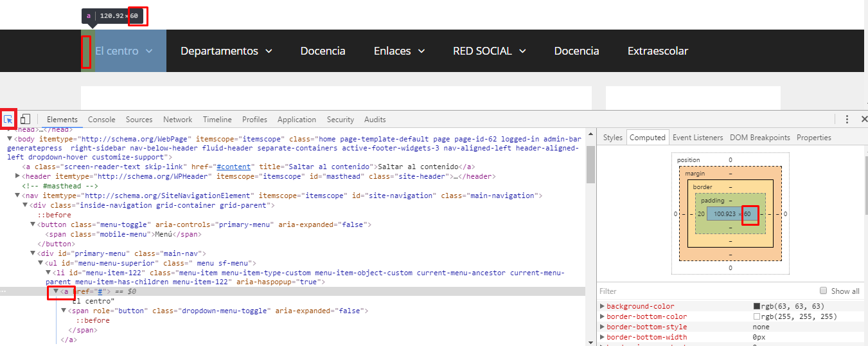The height and width of the screenshot is (346, 868).
Task: Open El centro menu item on page
Action: click(116, 51)
